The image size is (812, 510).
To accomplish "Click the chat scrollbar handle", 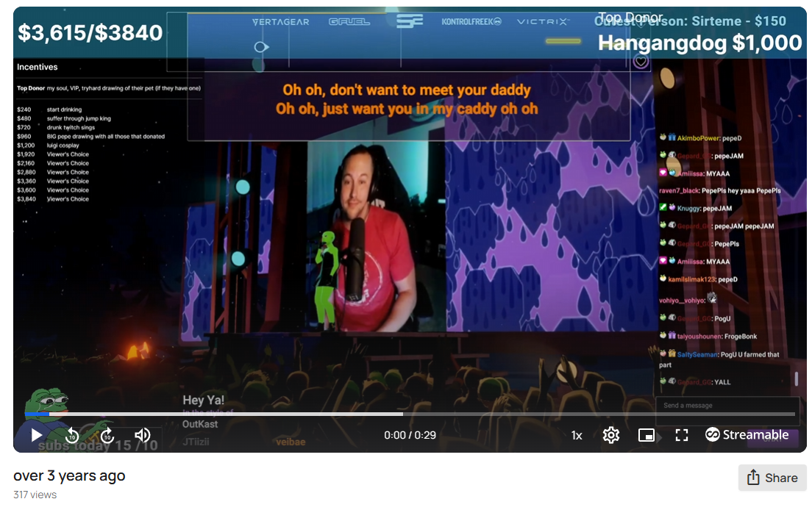I will [796, 378].
